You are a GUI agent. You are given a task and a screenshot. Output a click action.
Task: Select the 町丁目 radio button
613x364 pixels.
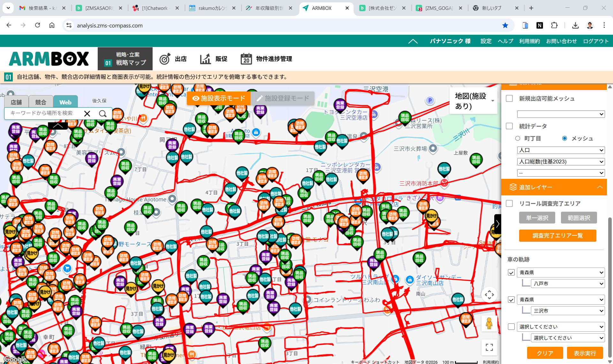point(517,138)
